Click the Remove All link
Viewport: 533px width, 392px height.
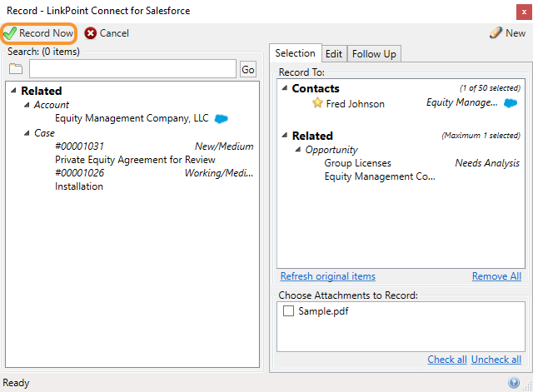point(496,276)
